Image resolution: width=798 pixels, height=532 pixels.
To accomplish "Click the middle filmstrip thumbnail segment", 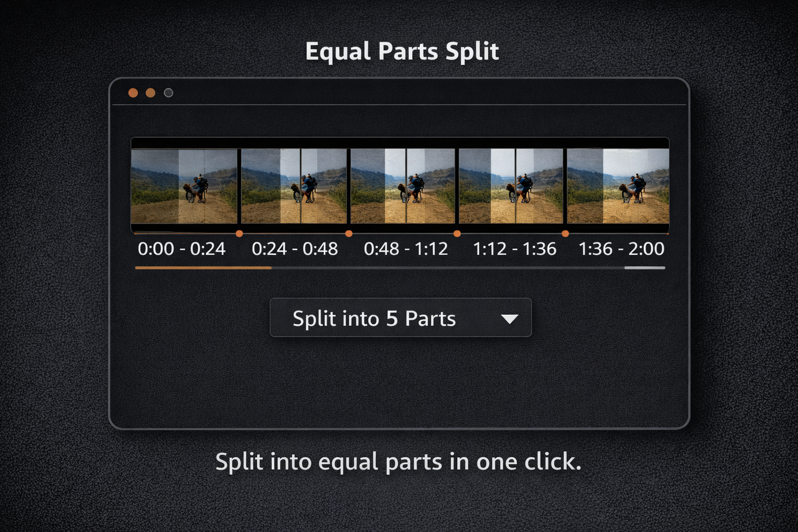I will [x=403, y=187].
